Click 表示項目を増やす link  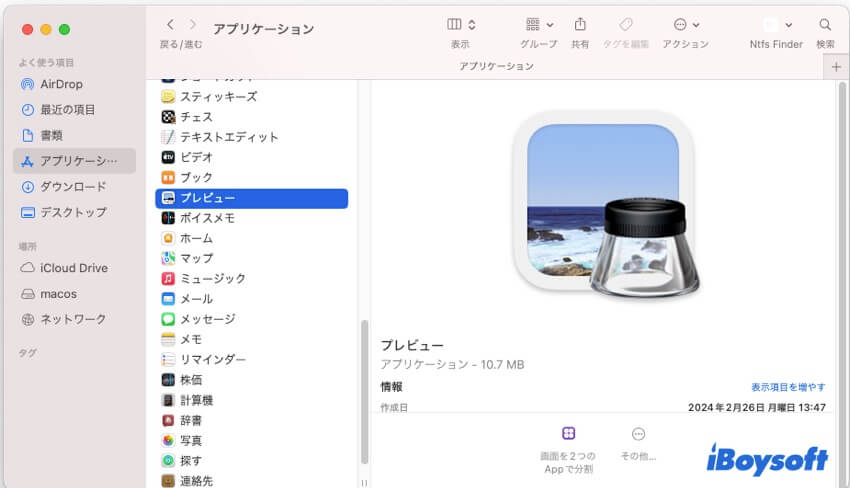(788, 387)
